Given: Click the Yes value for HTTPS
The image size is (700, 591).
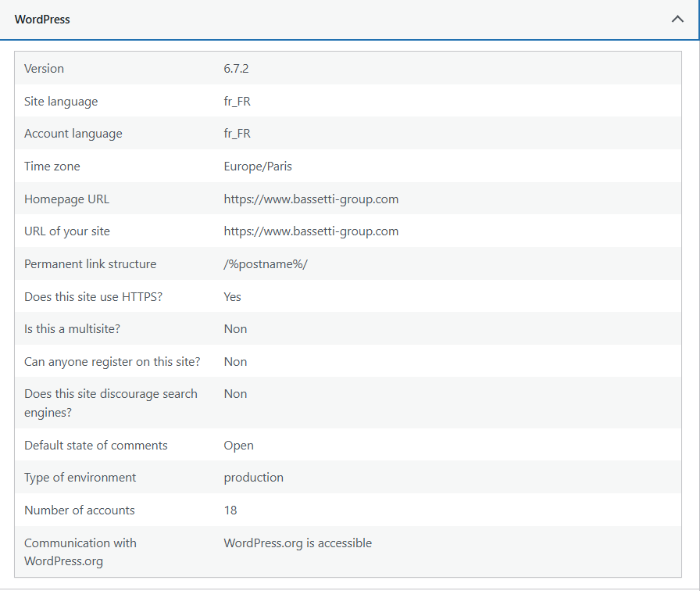Looking at the screenshot, I should pyautogui.click(x=232, y=297).
